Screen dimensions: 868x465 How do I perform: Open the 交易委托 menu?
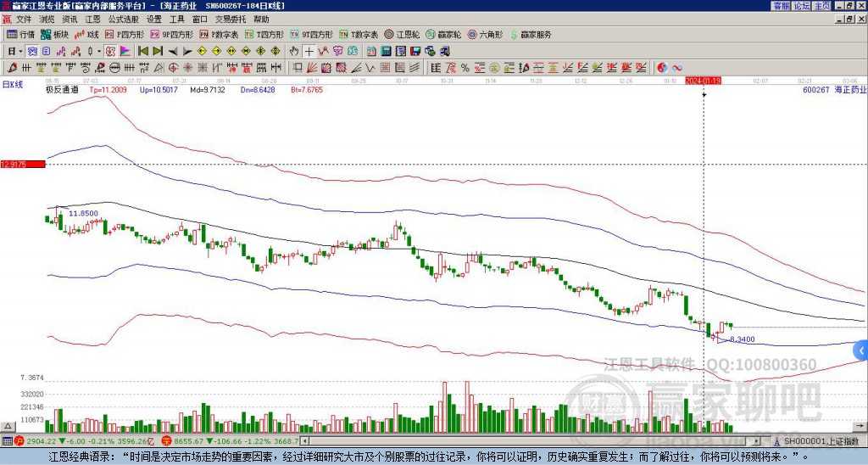click(231, 20)
